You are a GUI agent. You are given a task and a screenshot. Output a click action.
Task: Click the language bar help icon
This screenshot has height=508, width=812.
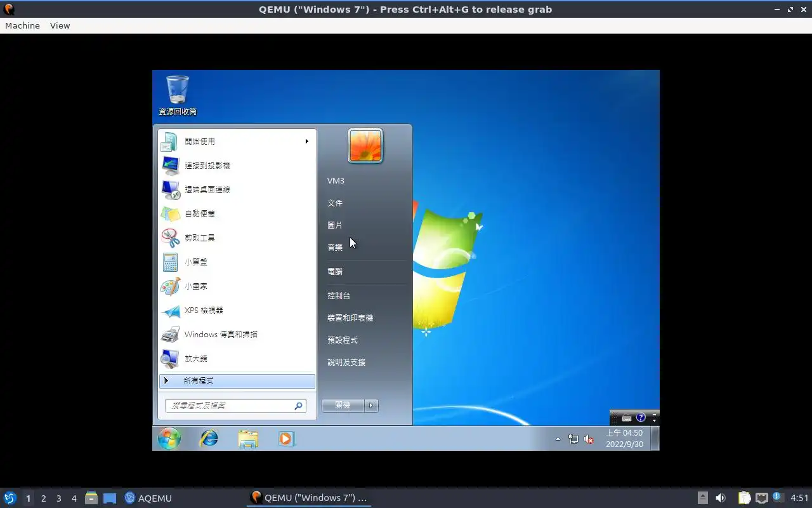pyautogui.click(x=641, y=417)
